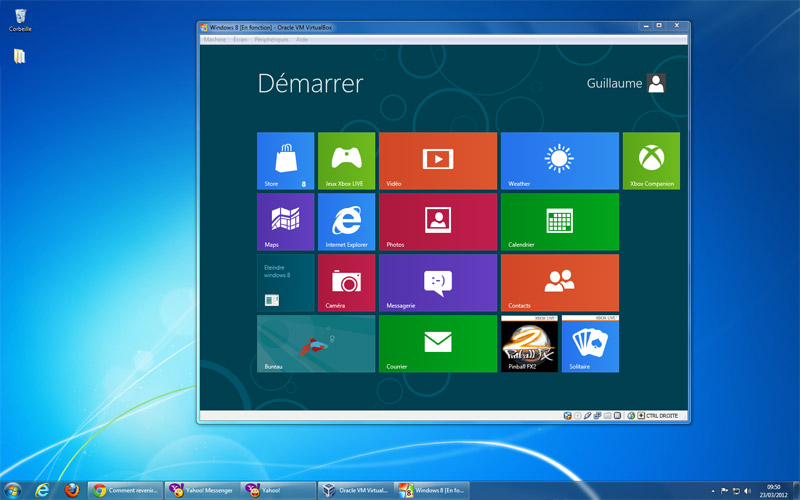Open the Périphériques menu
The image size is (800, 500).
pyautogui.click(x=271, y=39)
